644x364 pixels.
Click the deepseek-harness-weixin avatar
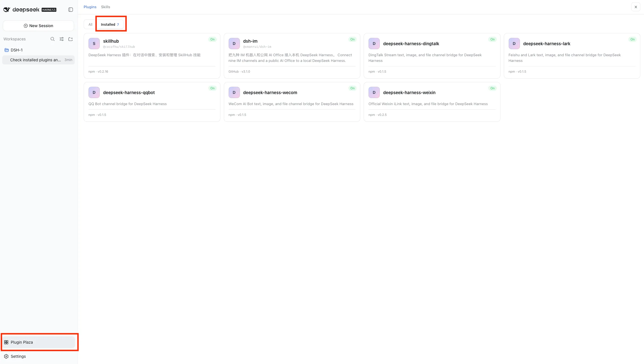(x=374, y=92)
